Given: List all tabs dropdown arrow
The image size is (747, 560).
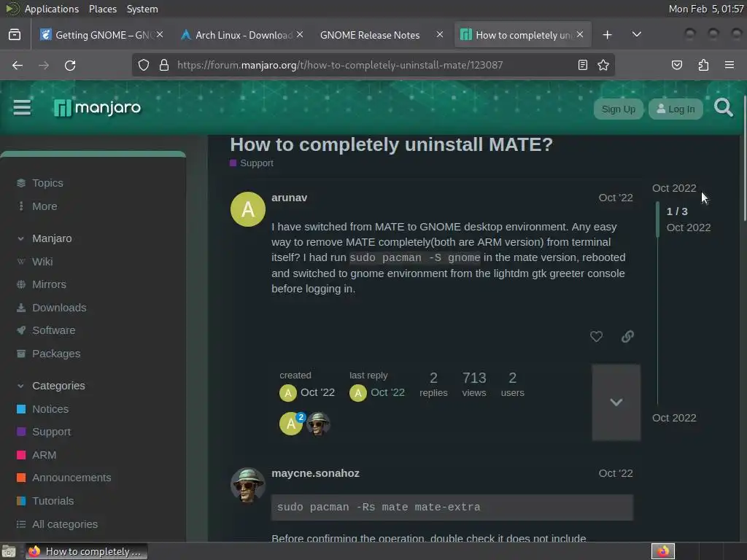Looking at the screenshot, I should point(636,35).
